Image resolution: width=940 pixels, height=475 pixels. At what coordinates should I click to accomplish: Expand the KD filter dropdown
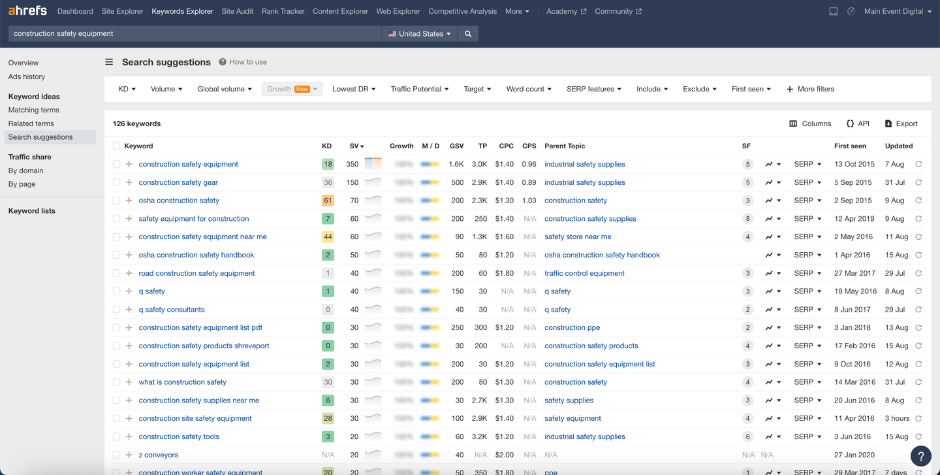point(127,89)
